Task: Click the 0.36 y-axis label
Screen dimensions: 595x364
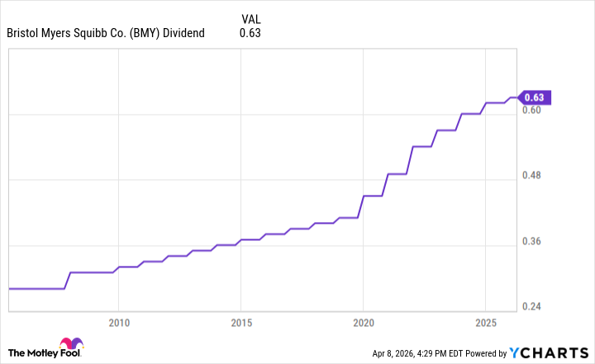Action: pyautogui.click(x=532, y=242)
